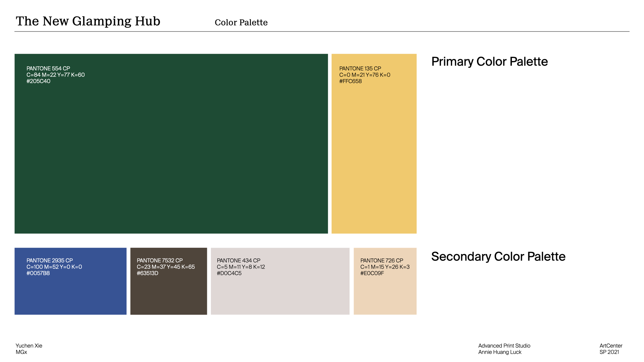Image resolution: width=644 pixels, height=362 pixels.
Task: Click the ArtCenter SP 2021 text
Action: pyautogui.click(x=611, y=349)
